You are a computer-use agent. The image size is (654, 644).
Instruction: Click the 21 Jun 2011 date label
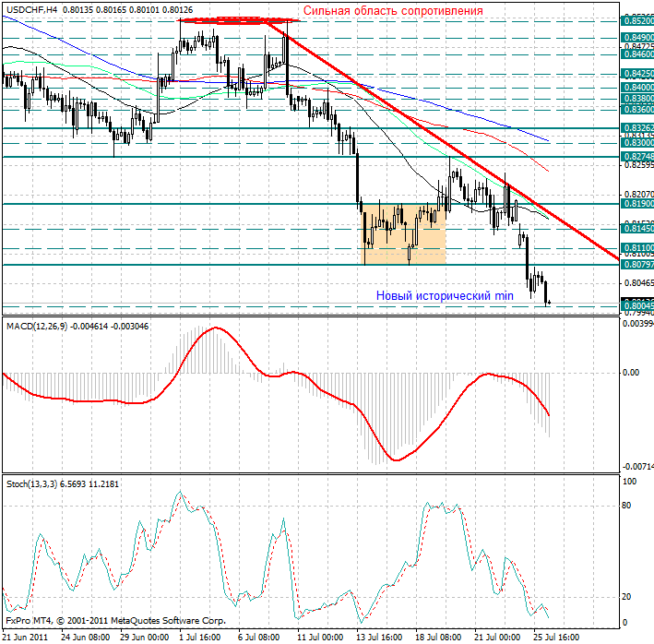click(x=25, y=637)
